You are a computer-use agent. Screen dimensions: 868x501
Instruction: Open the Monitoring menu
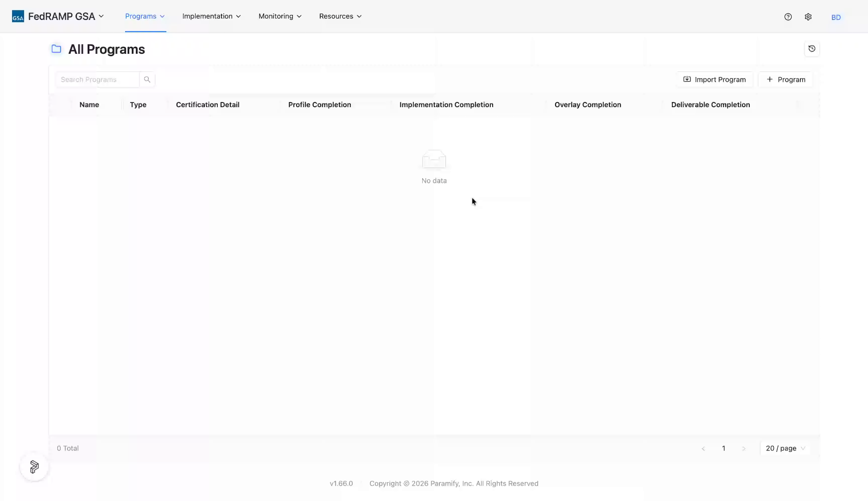(280, 16)
